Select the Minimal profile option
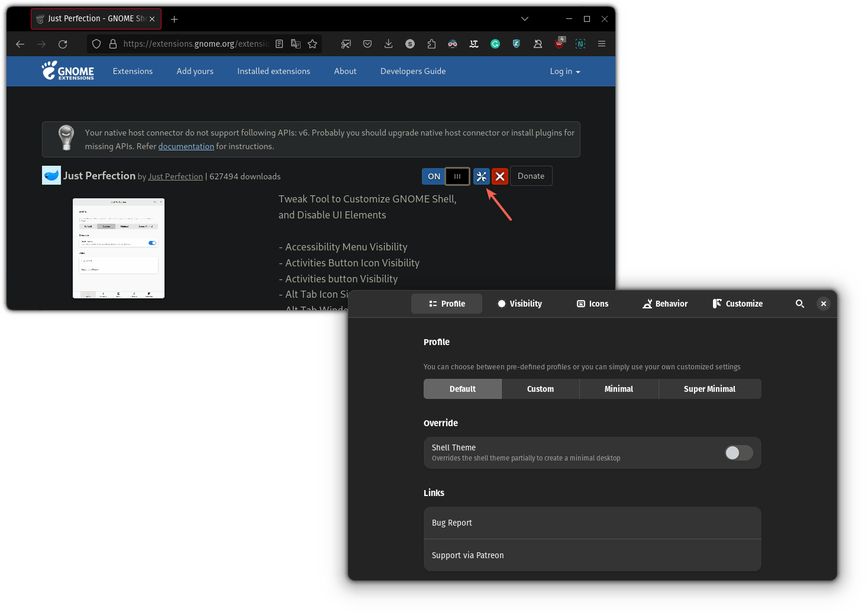This screenshot has width=868, height=615. pos(619,389)
